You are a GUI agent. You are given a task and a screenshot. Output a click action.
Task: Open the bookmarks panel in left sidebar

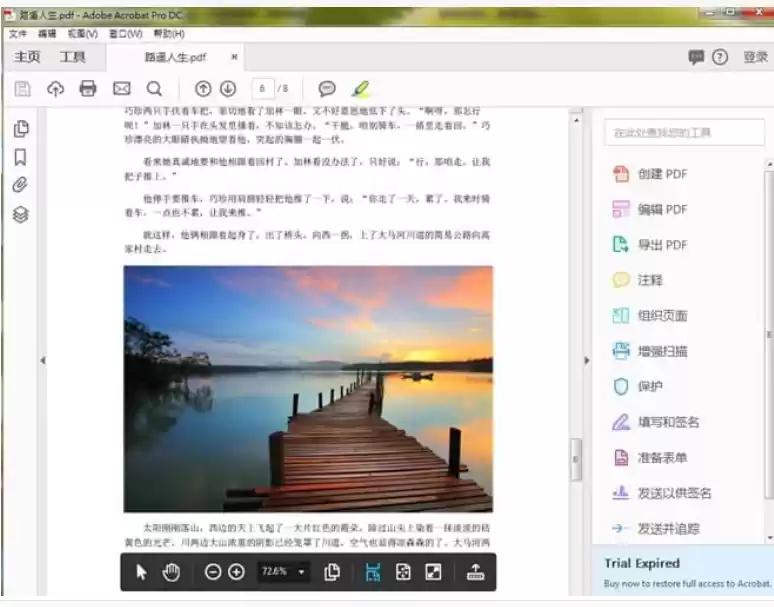(x=20, y=157)
